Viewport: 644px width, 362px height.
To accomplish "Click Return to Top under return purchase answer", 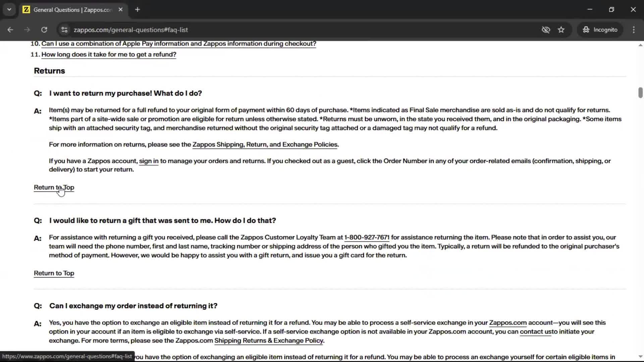I will click(x=54, y=187).
